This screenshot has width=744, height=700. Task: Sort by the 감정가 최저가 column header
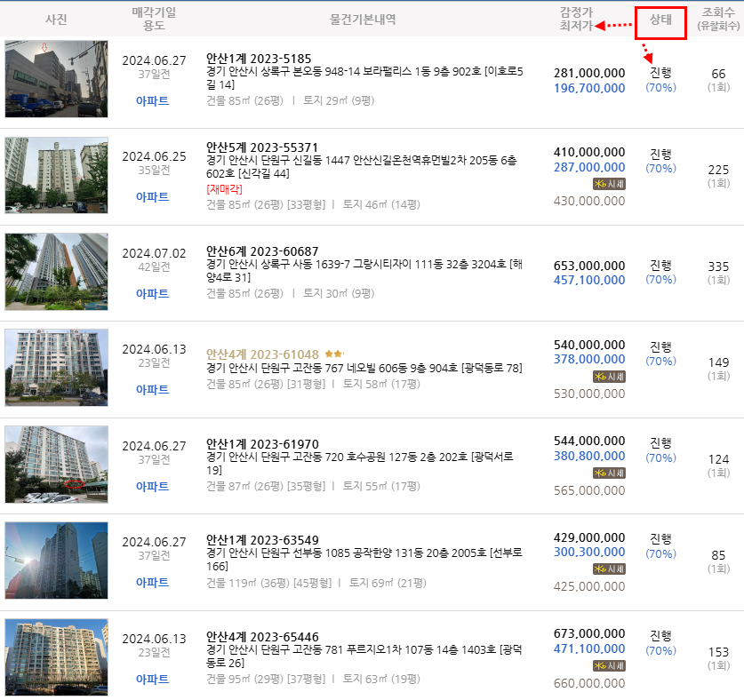click(576, 19)
